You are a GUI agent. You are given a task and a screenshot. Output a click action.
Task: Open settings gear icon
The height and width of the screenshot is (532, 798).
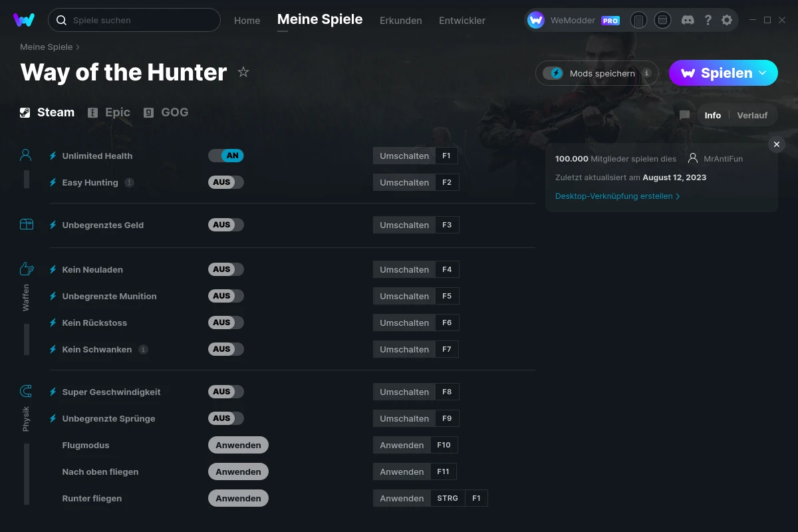coord(727,20)
